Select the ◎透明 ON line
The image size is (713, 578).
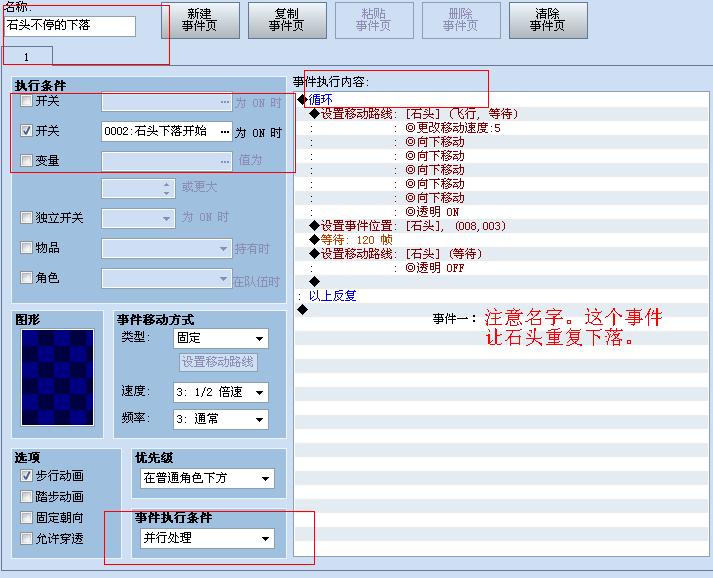(x=501, y=212)
